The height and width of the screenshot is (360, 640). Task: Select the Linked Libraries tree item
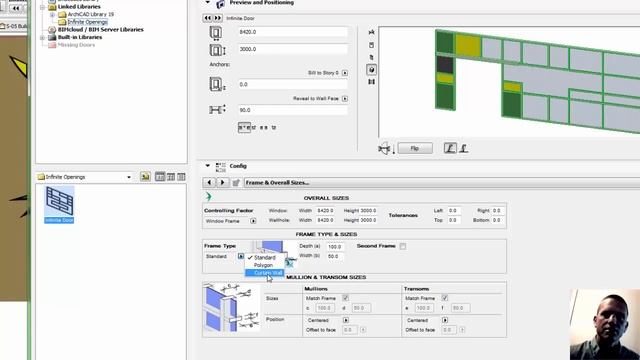(x=79, y=7)
